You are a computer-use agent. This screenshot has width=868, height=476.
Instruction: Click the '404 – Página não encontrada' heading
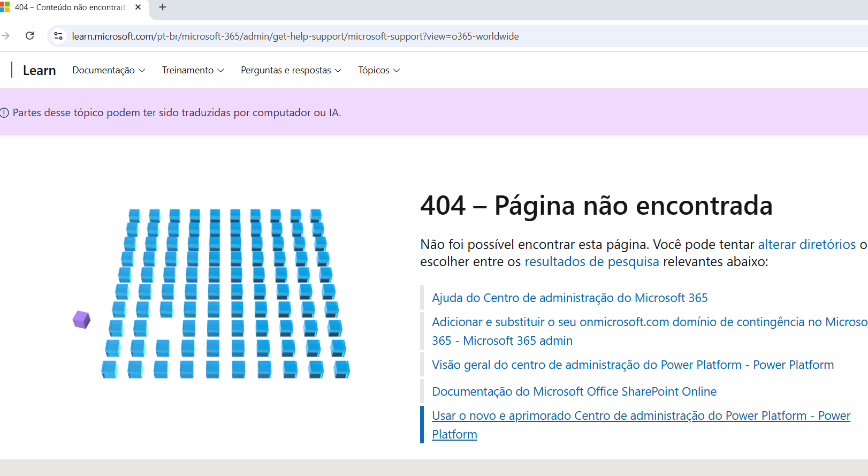[x=596, y=205]
